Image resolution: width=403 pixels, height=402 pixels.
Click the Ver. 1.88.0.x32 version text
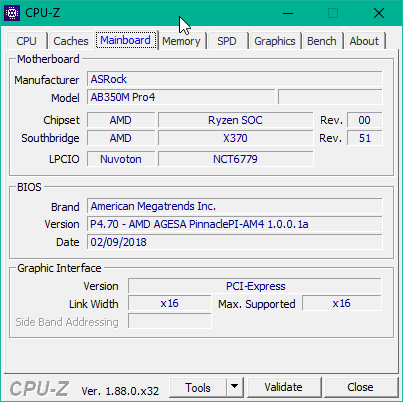point(120,391)
